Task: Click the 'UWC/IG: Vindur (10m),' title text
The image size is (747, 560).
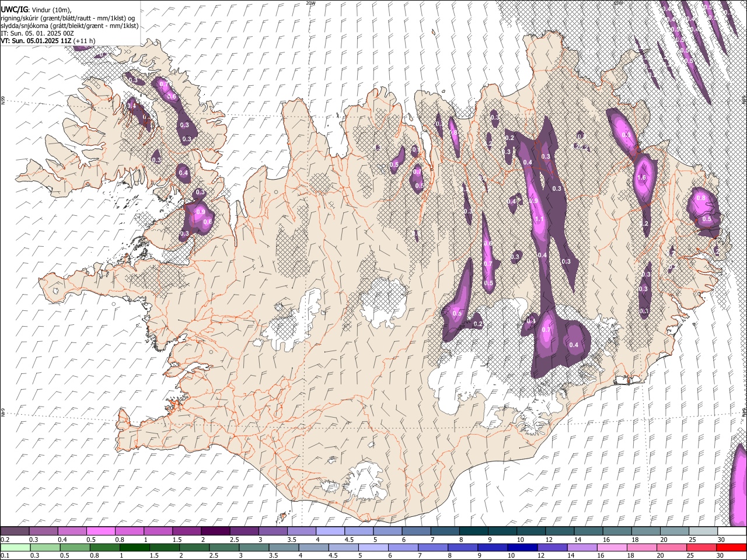Action: tap(36, 9)
